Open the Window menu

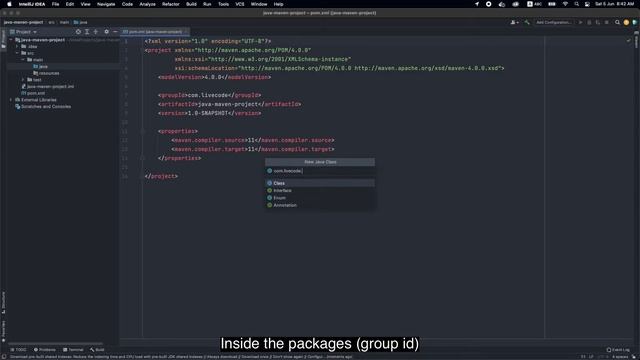(259, 4)
